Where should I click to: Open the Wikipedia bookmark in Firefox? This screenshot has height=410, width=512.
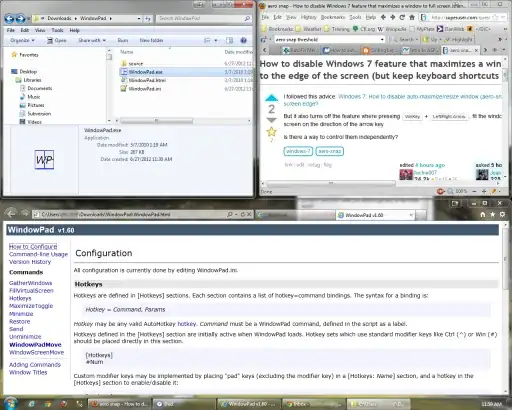coord(392,29)
